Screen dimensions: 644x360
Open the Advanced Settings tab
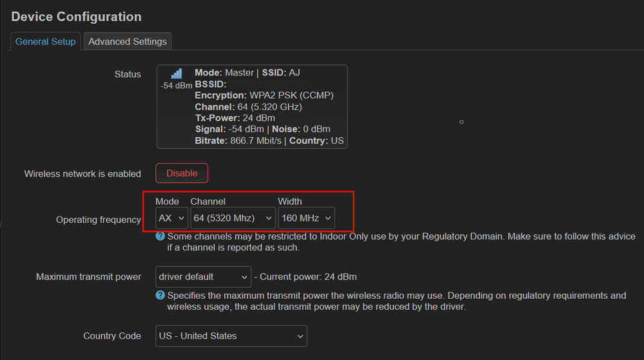pos(128,41)
